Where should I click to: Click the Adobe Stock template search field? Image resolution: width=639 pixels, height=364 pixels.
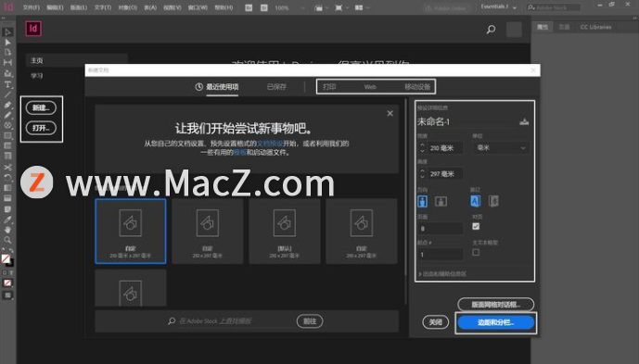232,321
